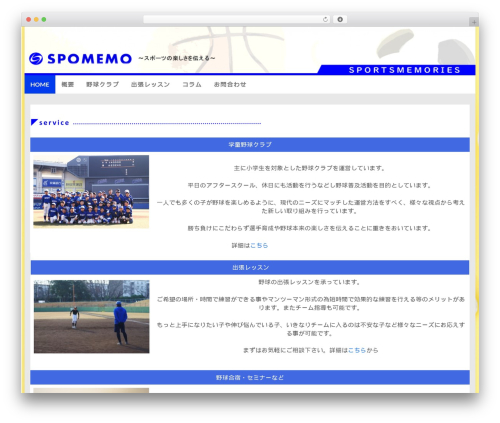Click the baseball team group photo
Screen dimensions: 500x423
(x=91, y=192)
